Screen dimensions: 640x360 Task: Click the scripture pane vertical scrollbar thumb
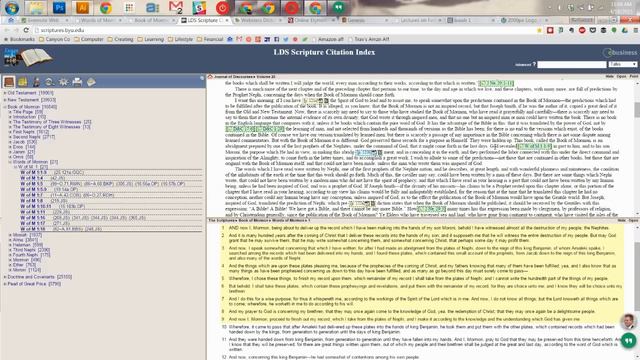[637, 278]
